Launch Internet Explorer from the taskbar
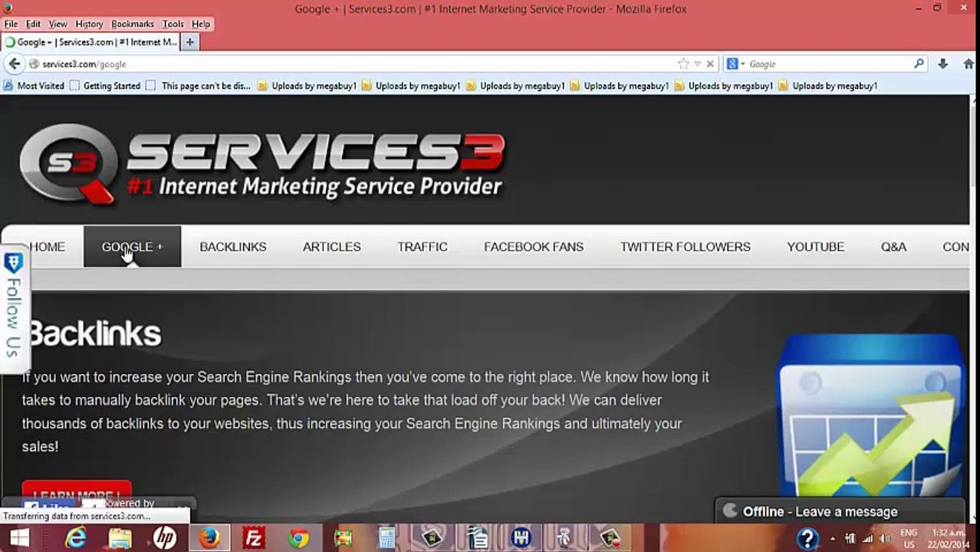This screenshot has height=552, width=980. [x=75, y=538]
